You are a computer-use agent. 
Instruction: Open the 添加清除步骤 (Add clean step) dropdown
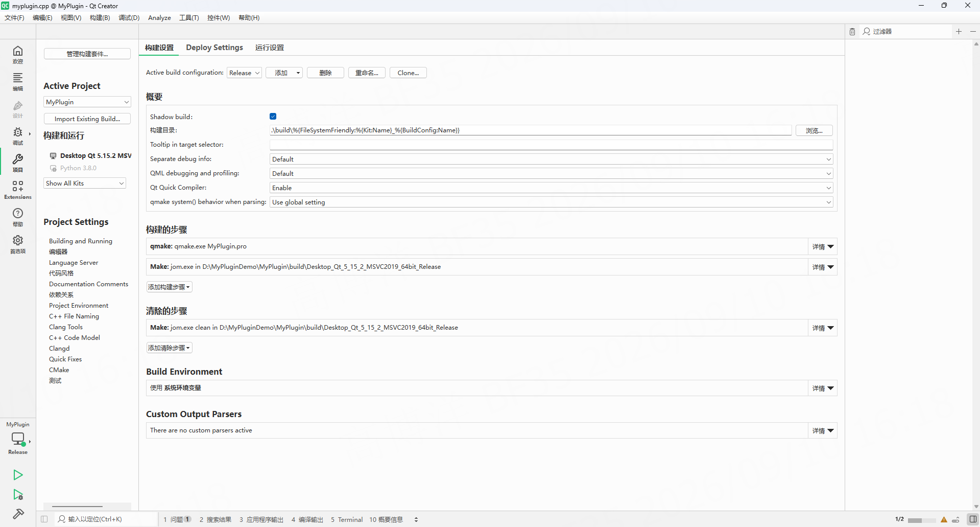(169, 348)
